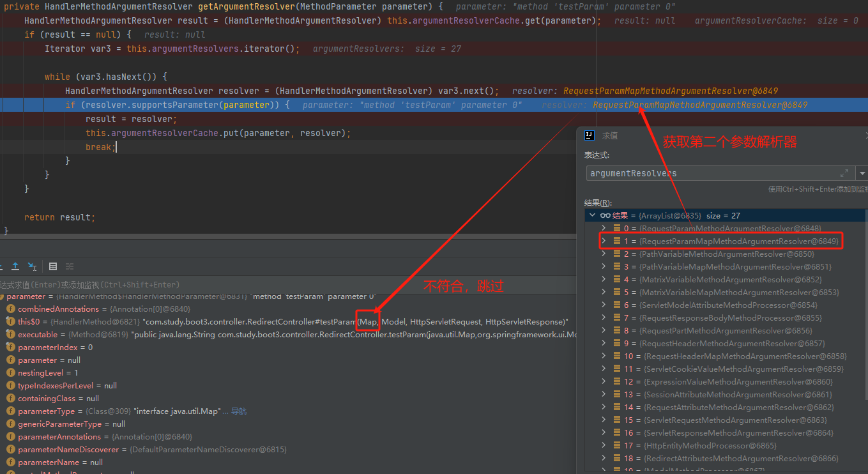This screenshot has width=868, height=474.
Task: Expand item 18 RedirectAttributesMethodArgumentResolver
Action: click(x=604, y=459)
